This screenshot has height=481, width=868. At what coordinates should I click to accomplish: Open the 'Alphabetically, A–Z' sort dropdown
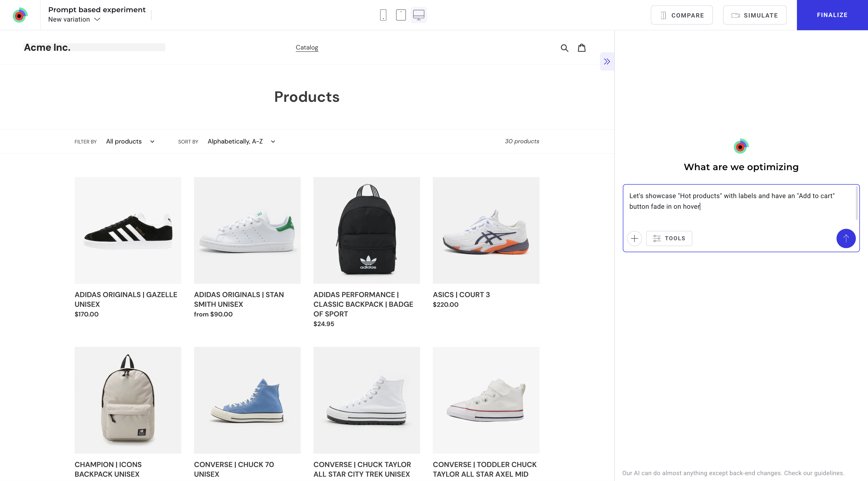point(241,141)
